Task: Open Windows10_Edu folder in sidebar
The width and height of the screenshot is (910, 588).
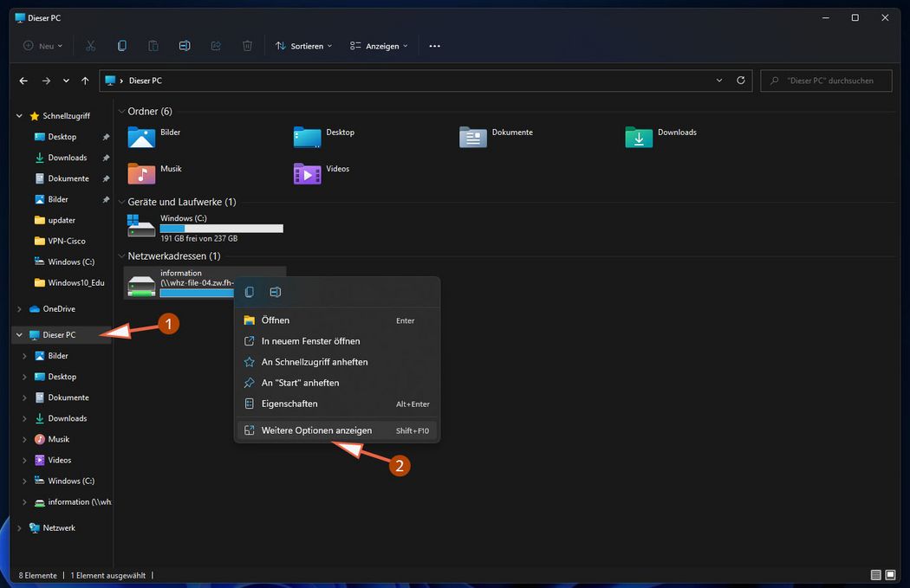Action: [76, 283]
